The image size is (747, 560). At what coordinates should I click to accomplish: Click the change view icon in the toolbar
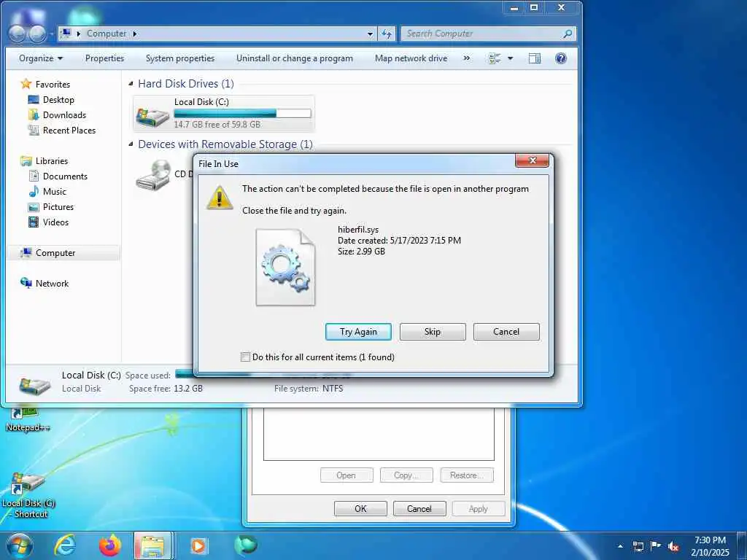[495, 58]
